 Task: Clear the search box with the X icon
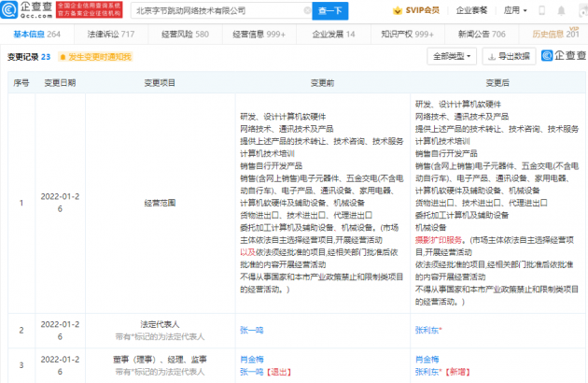[307, 10]
